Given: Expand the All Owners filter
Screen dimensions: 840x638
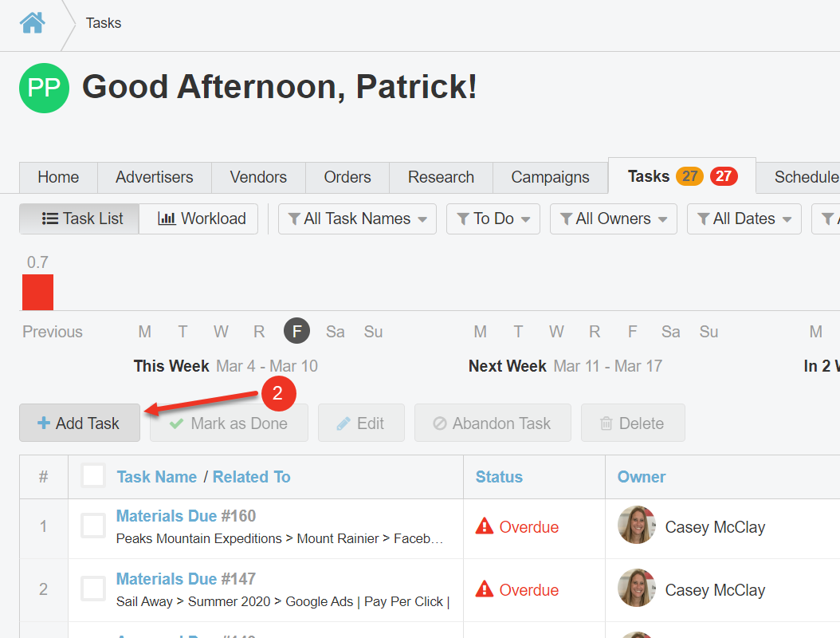Looking at the screenshot, I should pos(613,219).
